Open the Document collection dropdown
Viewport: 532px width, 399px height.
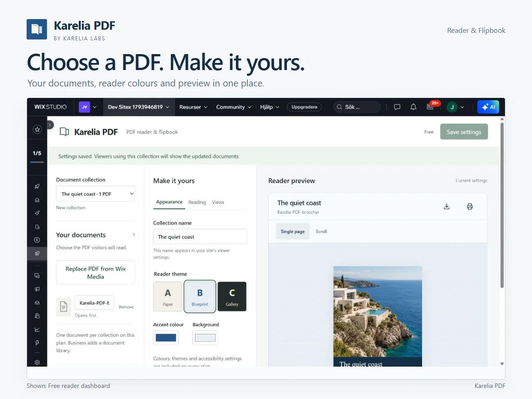click(x=96, y=194)
